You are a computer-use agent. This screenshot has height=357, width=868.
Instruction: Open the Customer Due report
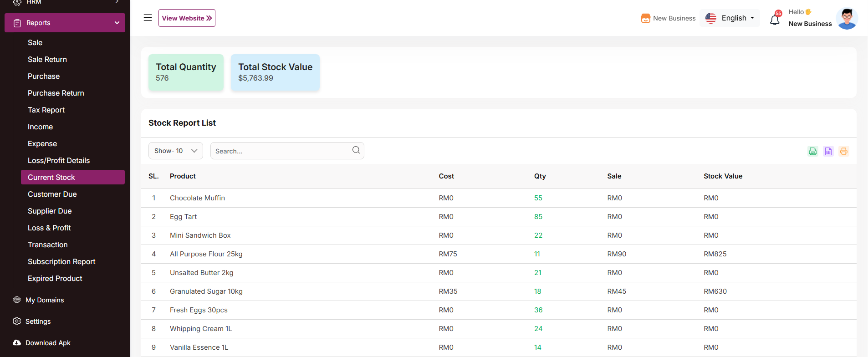point(52,194)
